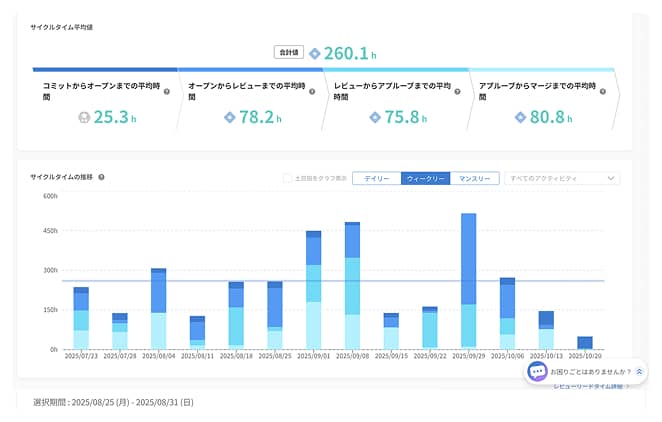Switch to マンスリー view
Image resolution: width=662 pixels, height=422 pixels.
475,179
